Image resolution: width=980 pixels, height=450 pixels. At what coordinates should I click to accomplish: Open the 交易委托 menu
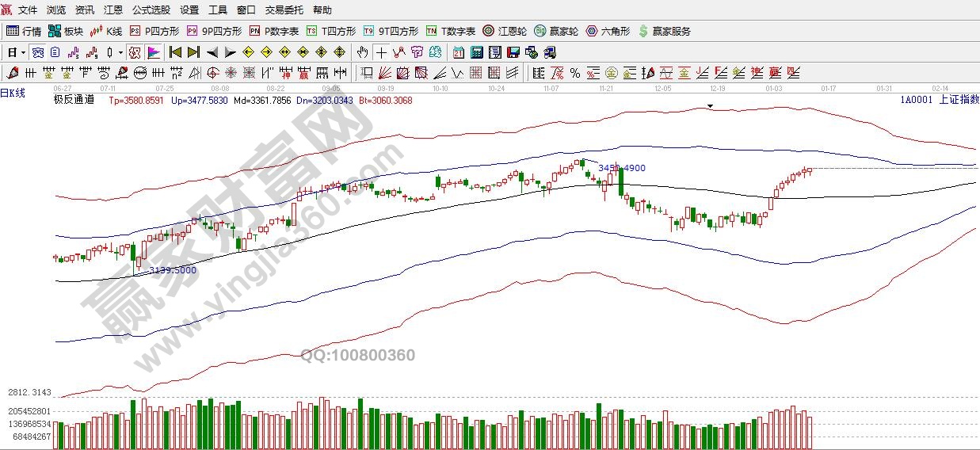pyautogui.click(x=284, y=10)
